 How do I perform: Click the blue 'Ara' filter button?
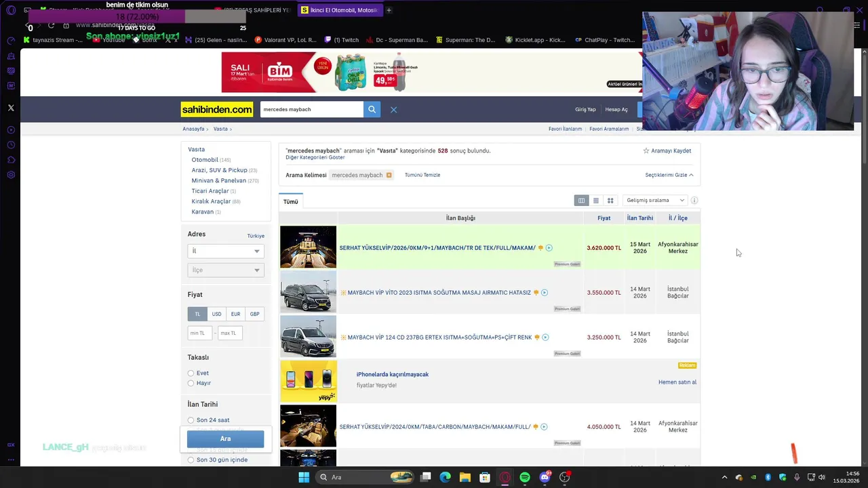click(225, 439)
